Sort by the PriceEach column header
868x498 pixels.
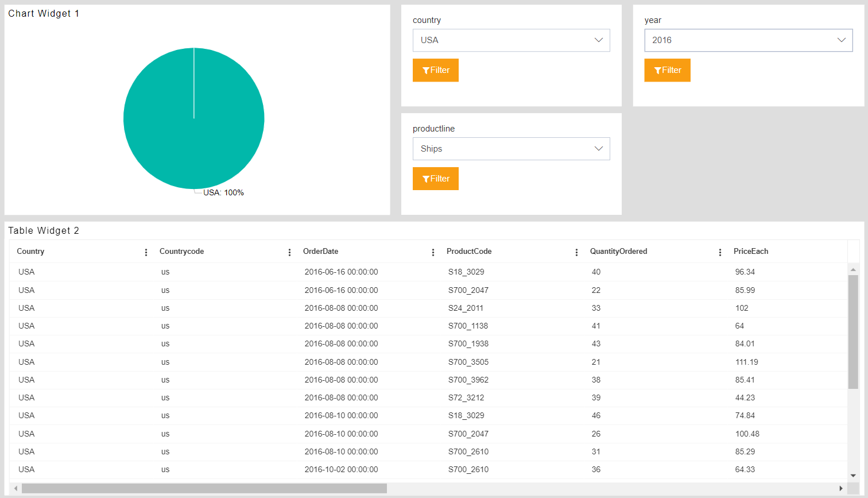(x=751, y=252)
